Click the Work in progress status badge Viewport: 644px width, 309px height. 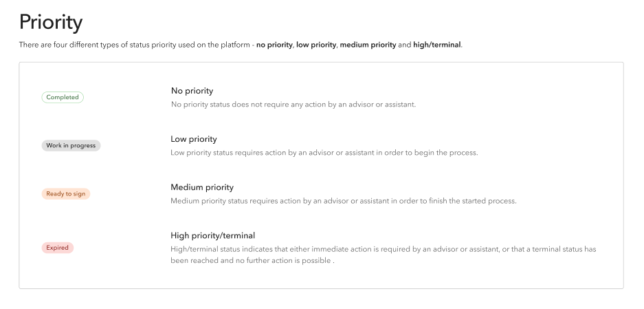pos(71,146)
